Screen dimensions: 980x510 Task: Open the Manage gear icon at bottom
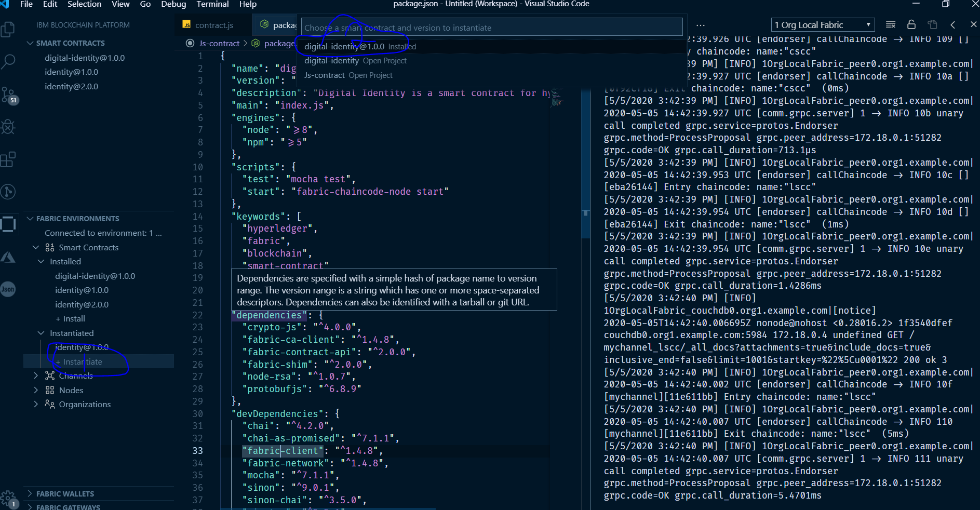click(8, 499)
